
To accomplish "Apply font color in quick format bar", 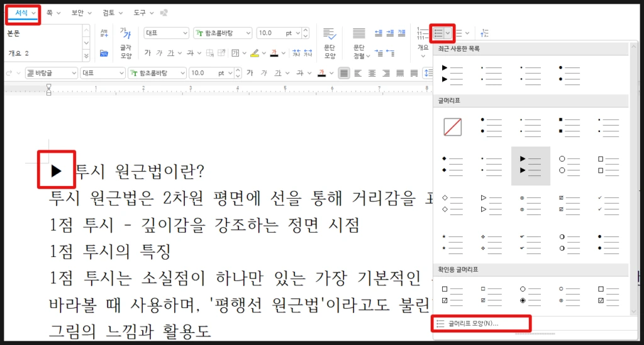I will click(x=321, y=73).
